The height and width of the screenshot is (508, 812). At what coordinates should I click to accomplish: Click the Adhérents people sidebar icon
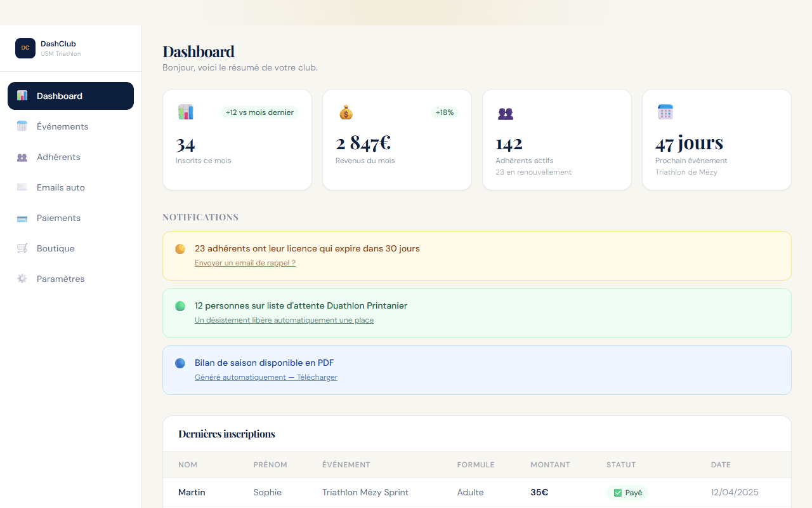coord(22,157)
